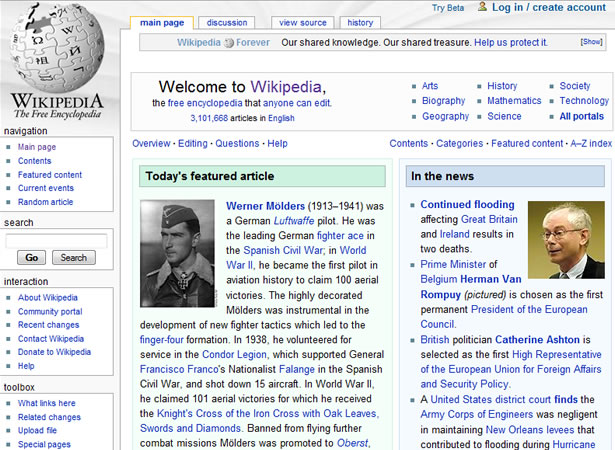Click the Francisco Franco link
The height and width of the screenshot is (450, 615).
[179, 370]
